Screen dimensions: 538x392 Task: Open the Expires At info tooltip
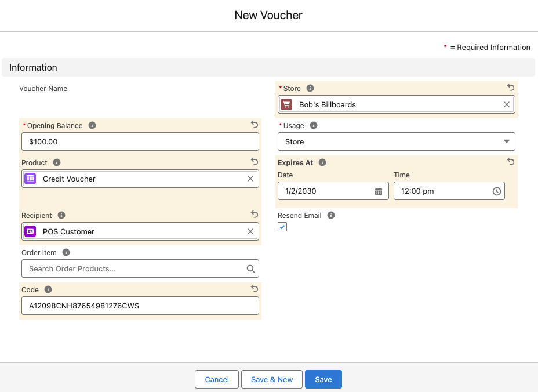point(322,162)
